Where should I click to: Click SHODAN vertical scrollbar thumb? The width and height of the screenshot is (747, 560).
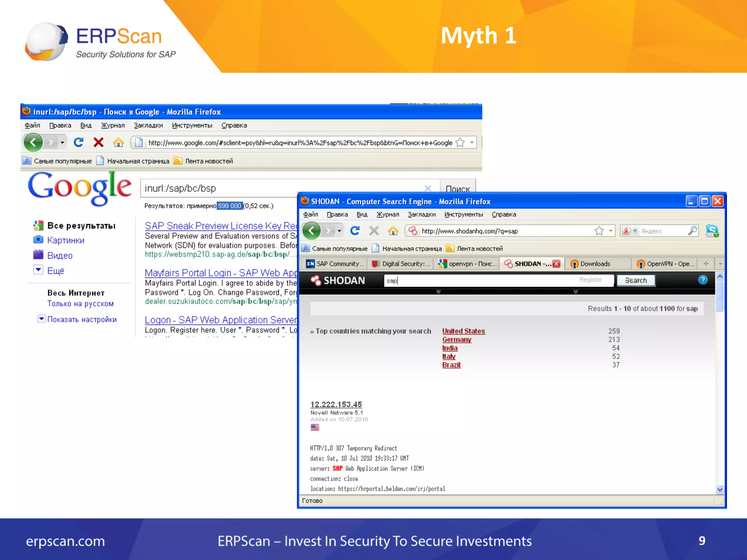(x=720, y=296)
